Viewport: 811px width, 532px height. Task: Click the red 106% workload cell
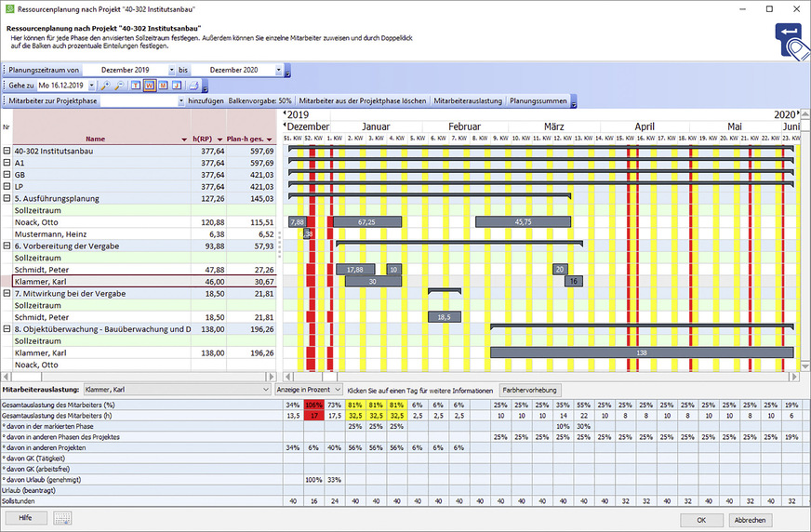[313, 405]
